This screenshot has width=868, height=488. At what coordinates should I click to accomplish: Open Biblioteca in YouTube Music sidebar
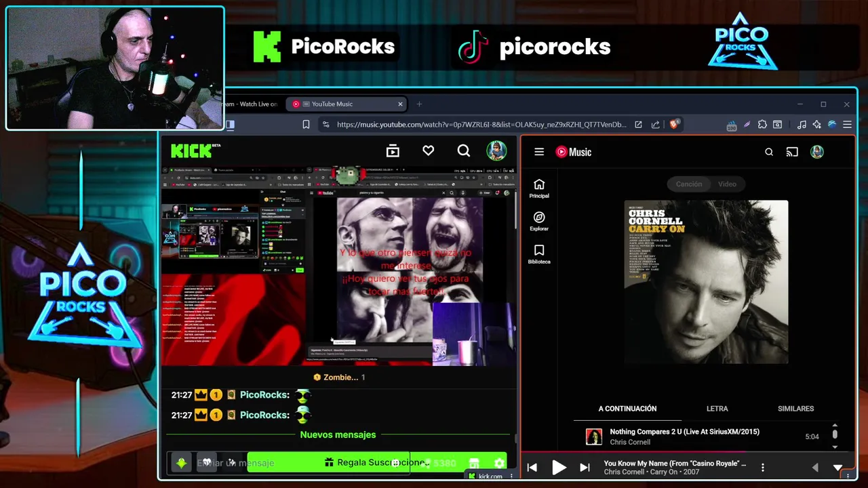tap(539, 254)
